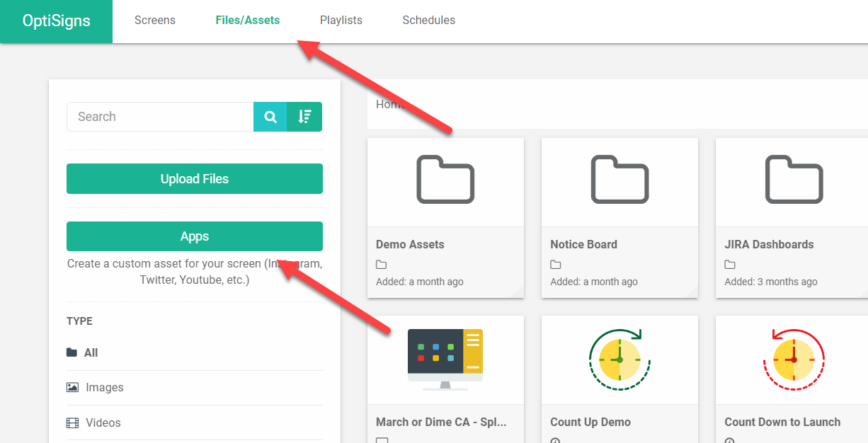Open the Demo Assets folder icon

point(445,180)
